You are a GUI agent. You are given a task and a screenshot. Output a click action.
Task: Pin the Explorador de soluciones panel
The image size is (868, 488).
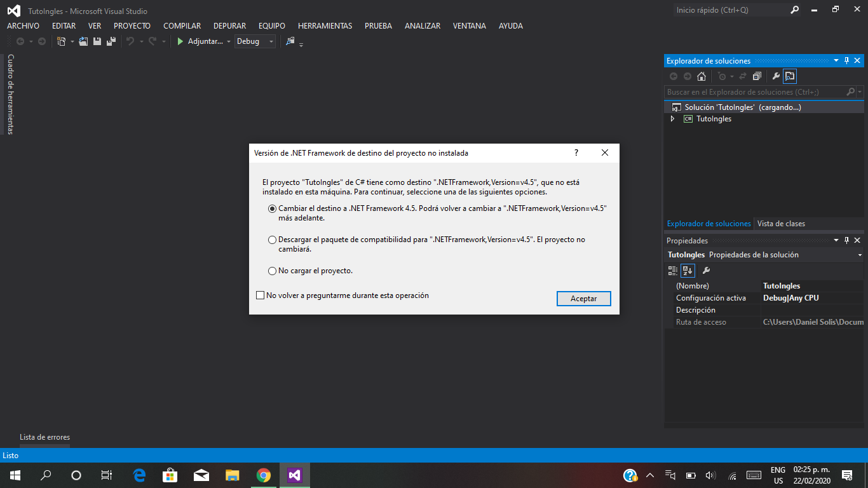click(846, 61)
